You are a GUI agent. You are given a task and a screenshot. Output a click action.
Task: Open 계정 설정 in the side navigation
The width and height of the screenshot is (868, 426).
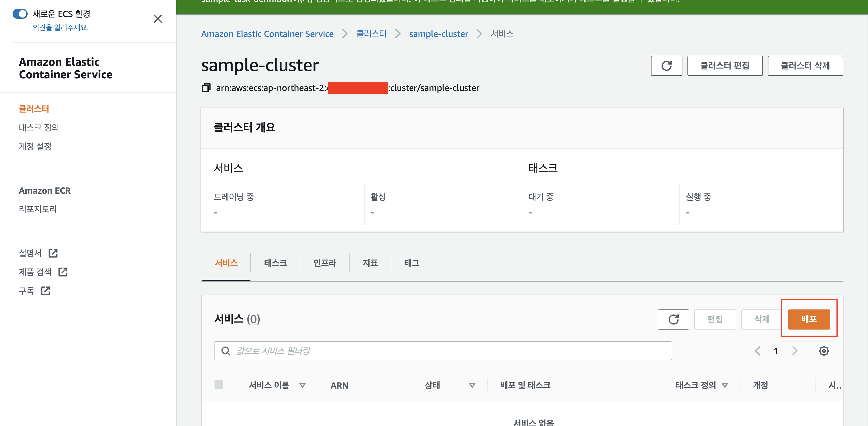[x=35, y=146]
